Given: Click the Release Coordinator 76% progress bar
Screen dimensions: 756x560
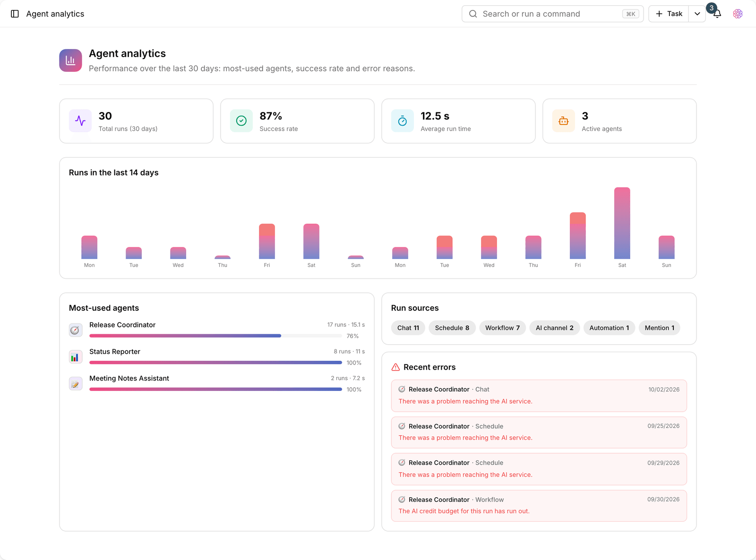Looking at the screenshot, I should [x=215, y=336].
